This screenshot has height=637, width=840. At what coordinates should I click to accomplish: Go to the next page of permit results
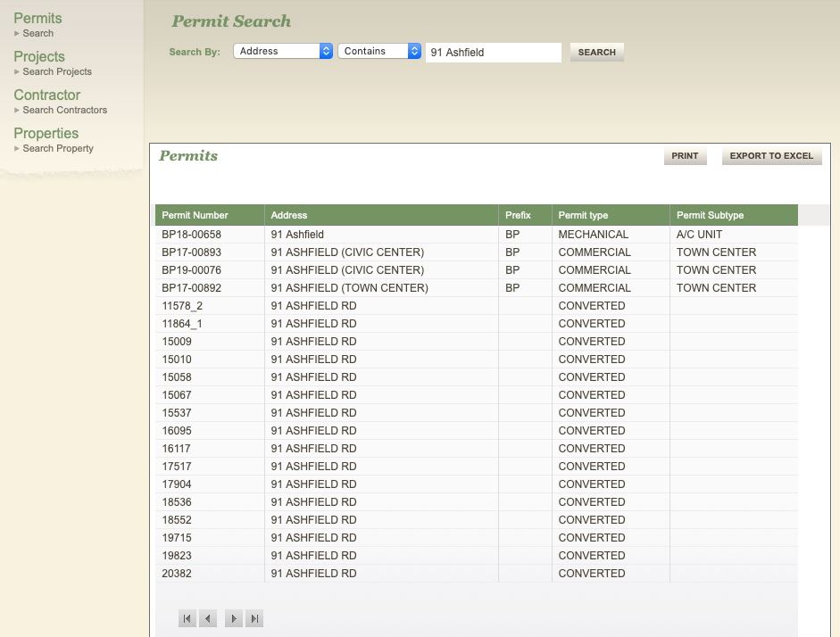(x=233, y=618)
